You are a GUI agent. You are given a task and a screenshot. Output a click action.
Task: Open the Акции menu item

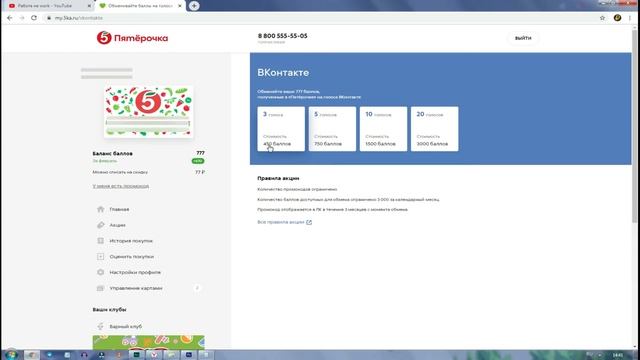118,225
